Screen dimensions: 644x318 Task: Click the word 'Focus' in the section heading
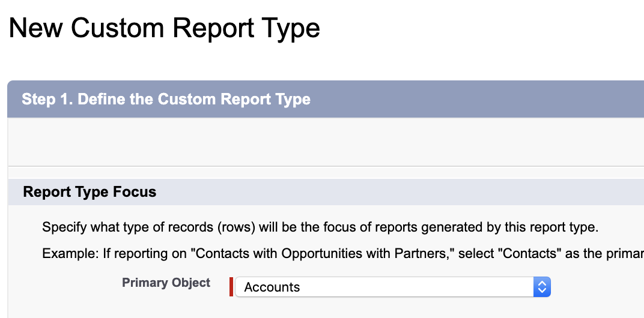click(x=136, y=192)
